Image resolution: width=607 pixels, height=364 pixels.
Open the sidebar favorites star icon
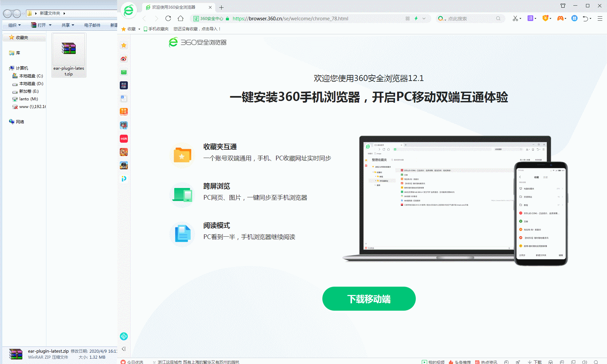pyautogui.click(x=124, y=45)
